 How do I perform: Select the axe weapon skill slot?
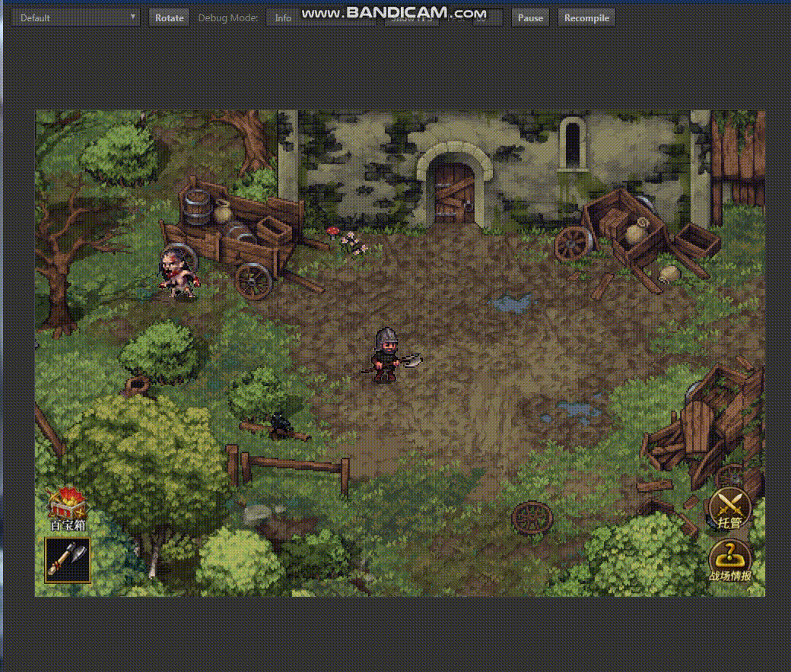click(x=68, y=560)
